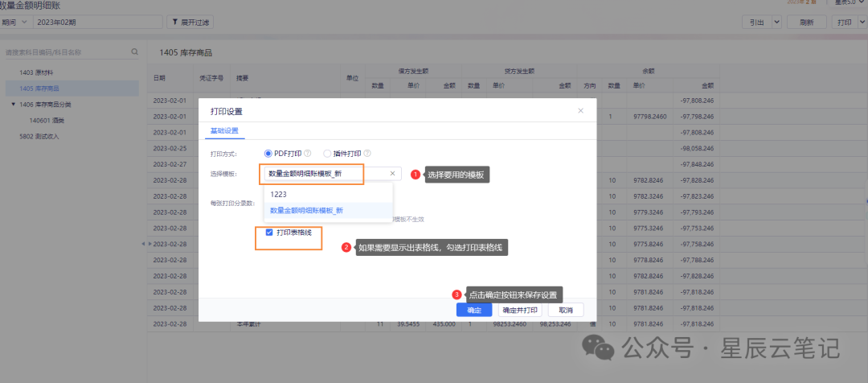Clear the selected template with X icon

click(392, 174)
